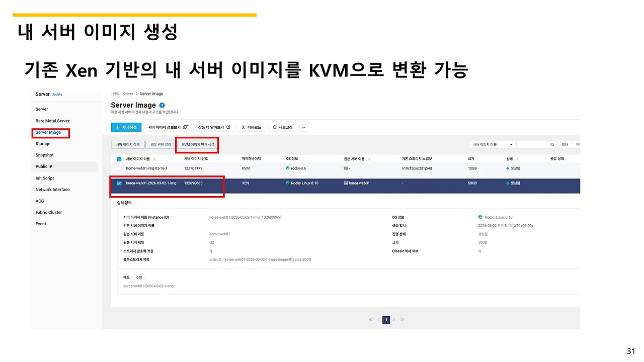
Task: Click the 새로고침 refresh icon
Action: (274, 127)
